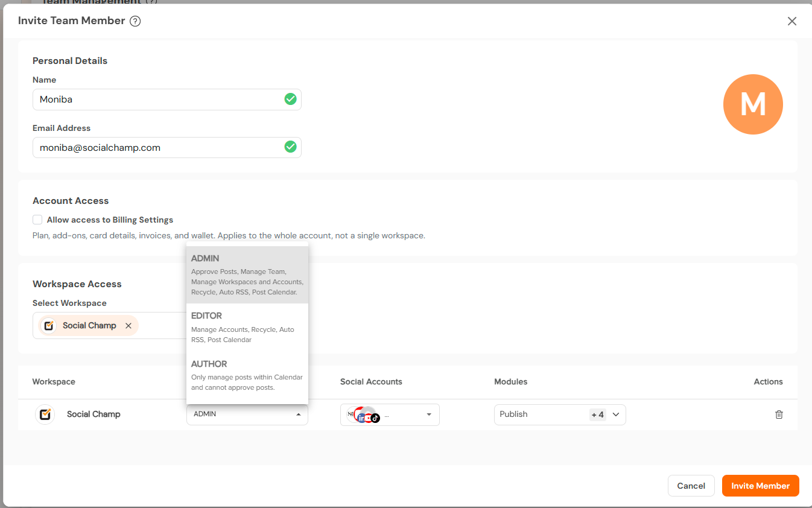Click the help icon beside Invite Team Member

coord(135,21)
